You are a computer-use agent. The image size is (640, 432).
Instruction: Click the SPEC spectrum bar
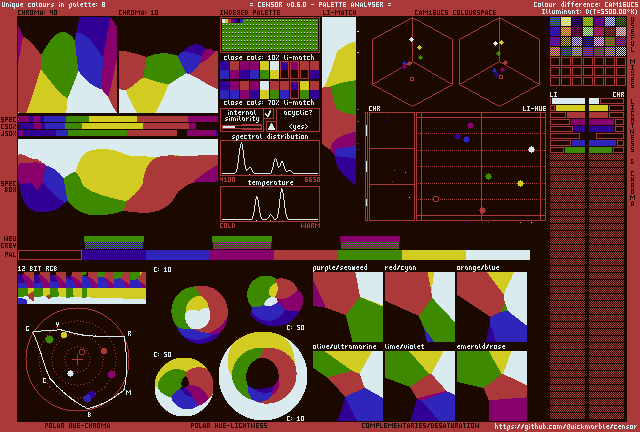118,119
